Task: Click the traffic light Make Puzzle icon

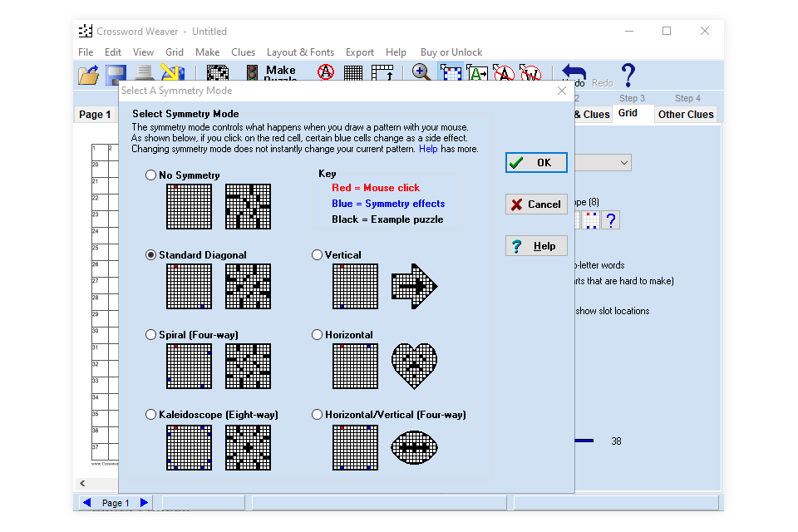Action: pos(252,73)
